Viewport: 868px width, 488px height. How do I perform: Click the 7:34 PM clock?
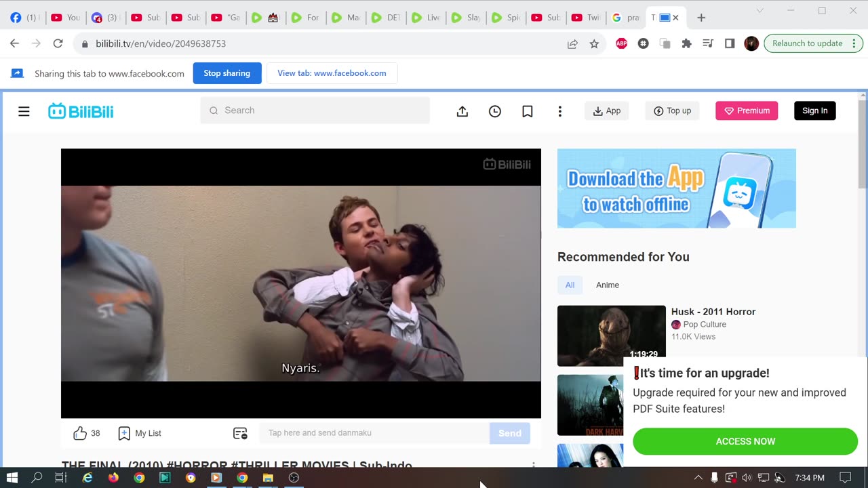[x=810, y=478]
